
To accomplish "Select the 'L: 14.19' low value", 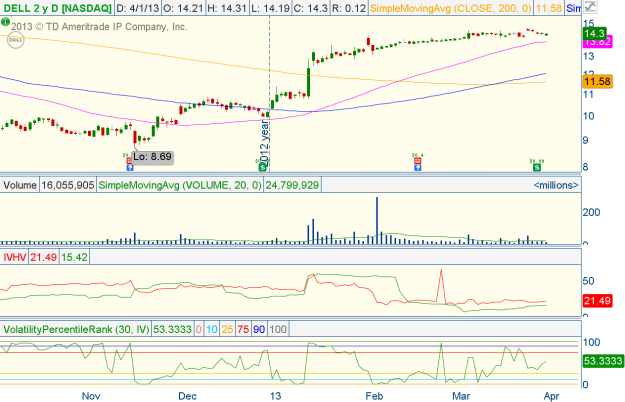I will 270,8.
